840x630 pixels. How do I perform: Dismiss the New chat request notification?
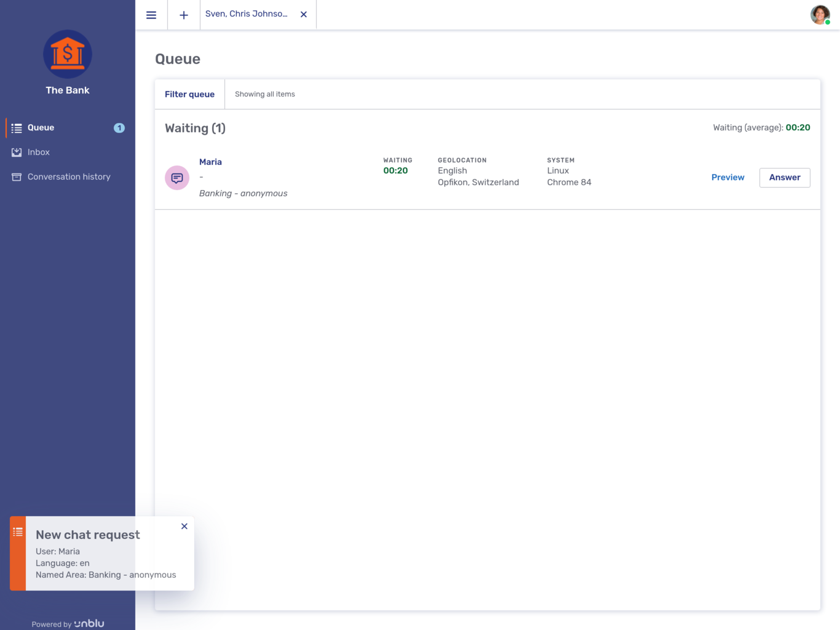tap(184, 526)
